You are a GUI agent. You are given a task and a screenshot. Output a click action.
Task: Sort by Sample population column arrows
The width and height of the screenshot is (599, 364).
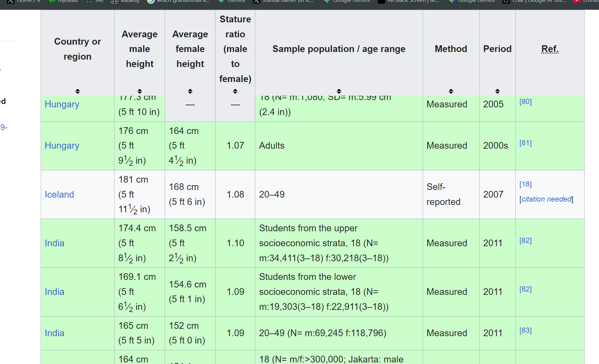[x=339, y=91]
